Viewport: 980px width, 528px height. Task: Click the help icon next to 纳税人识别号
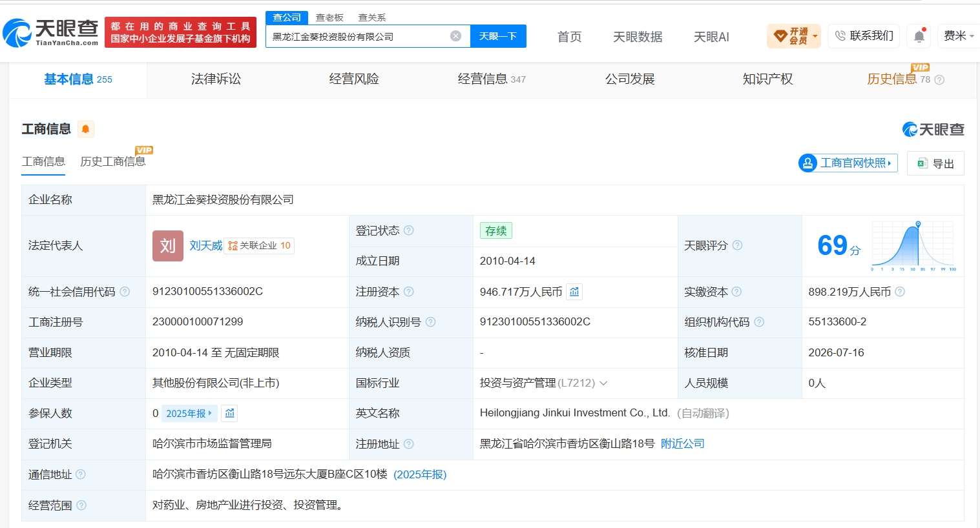(x=431, y=322)
